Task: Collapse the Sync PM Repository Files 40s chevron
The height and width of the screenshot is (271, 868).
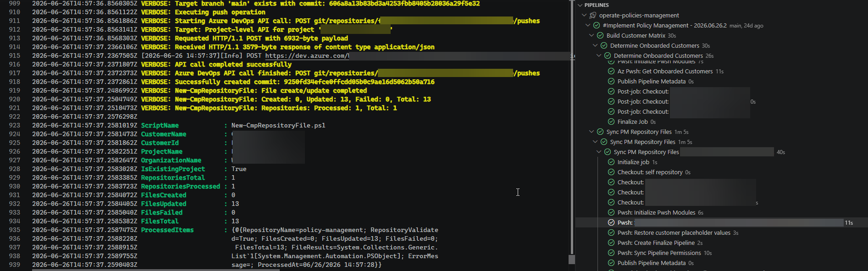Action: coord(599,152)
